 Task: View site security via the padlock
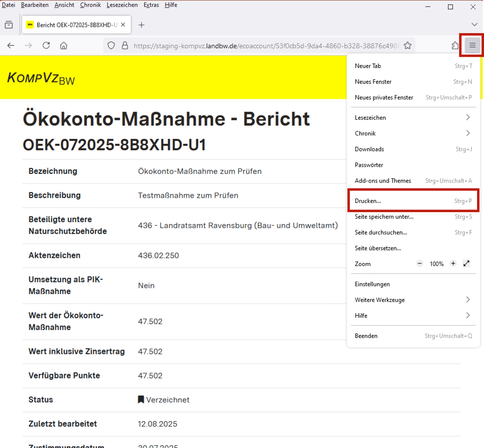coord(125,45)
